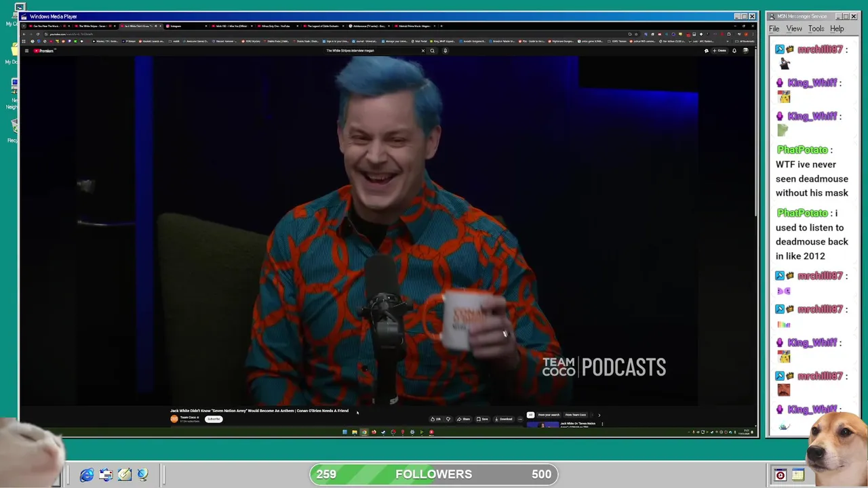Viewport: 868px width, 488px height.
Task: Switch to the Instagram browser tab
Action: point(186,26)
